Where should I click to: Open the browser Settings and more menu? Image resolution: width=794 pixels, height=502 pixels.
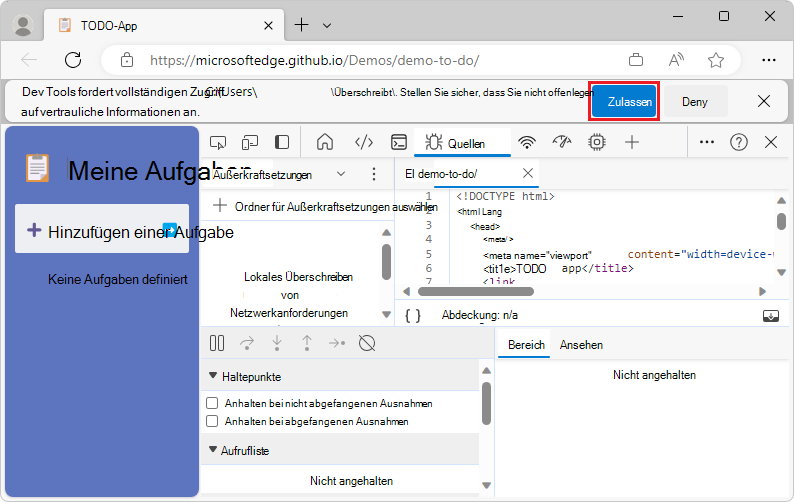click(x=769, y=60)
